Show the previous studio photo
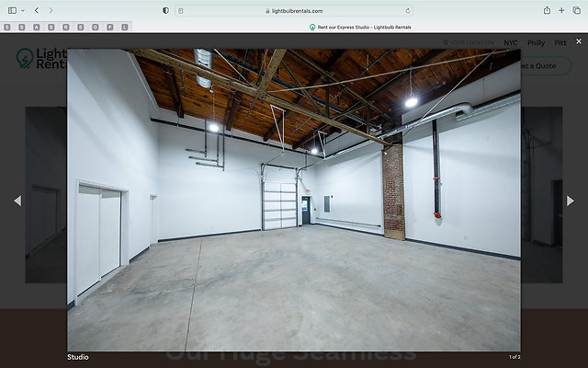This screenshot has height=368, width=588. pos(17,201)
